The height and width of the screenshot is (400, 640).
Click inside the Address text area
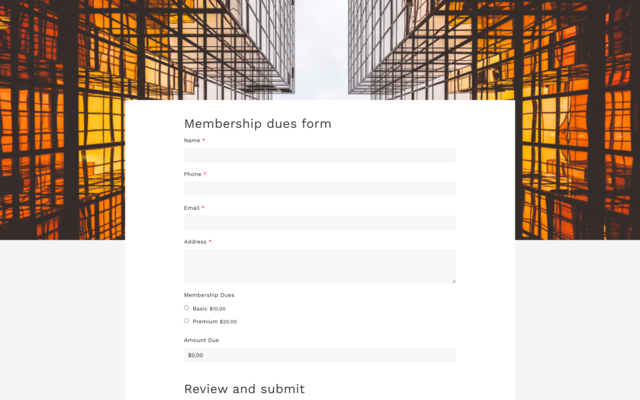[320, 266]
